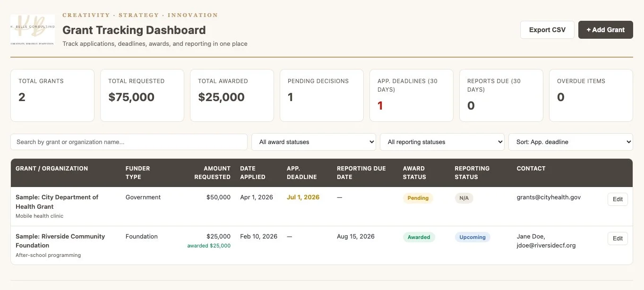Click the Awarded status badge
The image size is (644, 290).
pyautogui.click(x=419, y=237)
